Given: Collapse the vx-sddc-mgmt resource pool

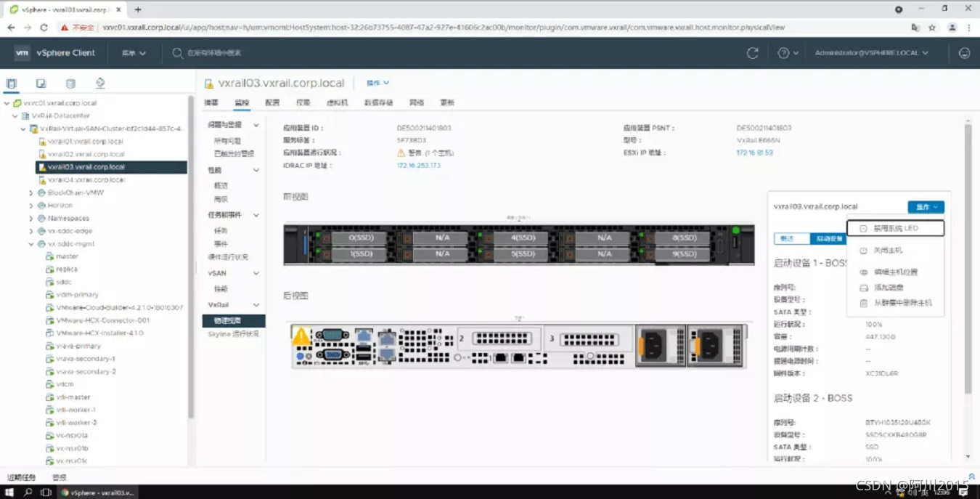Looking at the screenshot, I should [x=31, y=244].
